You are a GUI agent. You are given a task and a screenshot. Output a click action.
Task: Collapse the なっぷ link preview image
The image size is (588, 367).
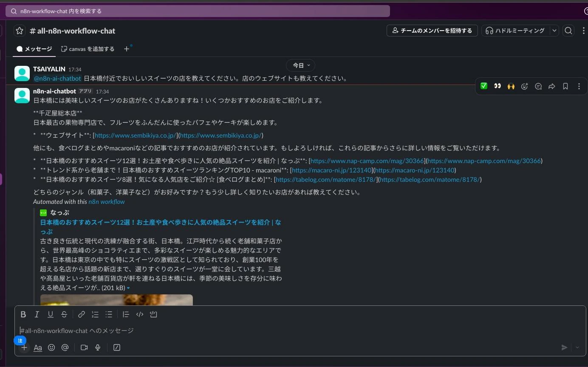pos(128,288)
